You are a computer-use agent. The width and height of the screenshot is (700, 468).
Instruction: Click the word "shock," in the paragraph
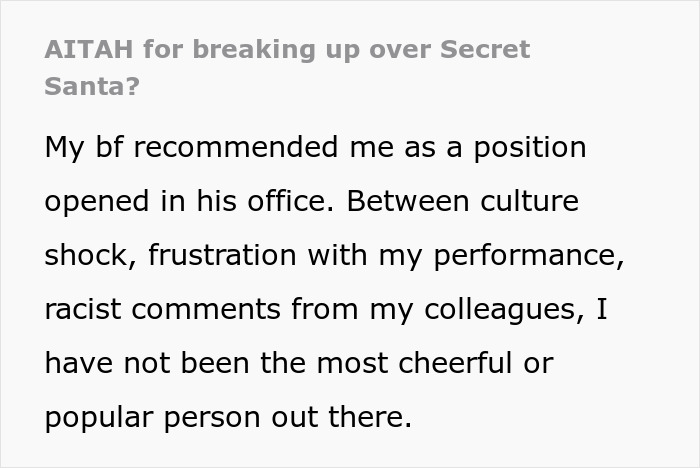pyautogui.click(x=92, y=255)
